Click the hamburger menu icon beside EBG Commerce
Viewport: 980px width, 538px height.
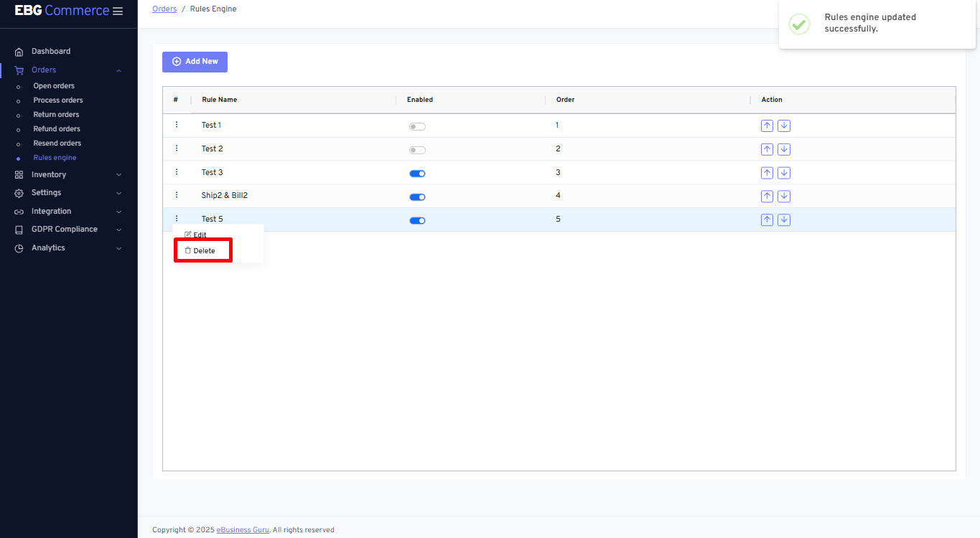[118, 11]
